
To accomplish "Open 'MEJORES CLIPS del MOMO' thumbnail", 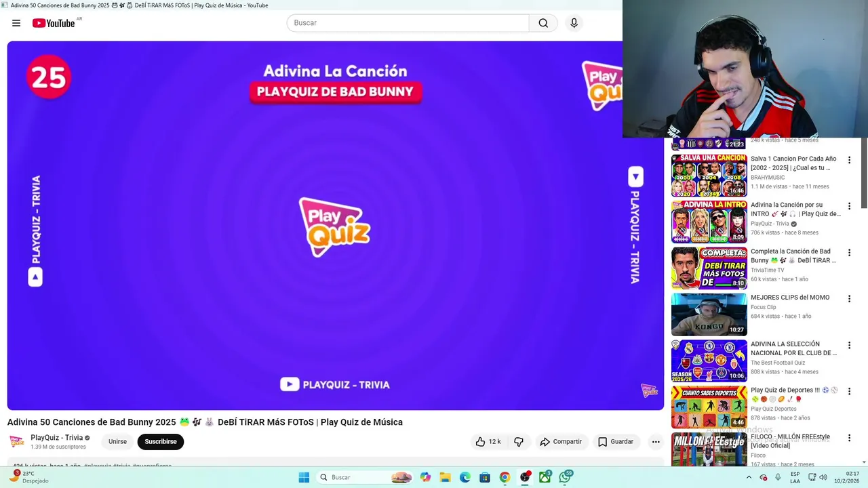I will click(x=709, y=314).
